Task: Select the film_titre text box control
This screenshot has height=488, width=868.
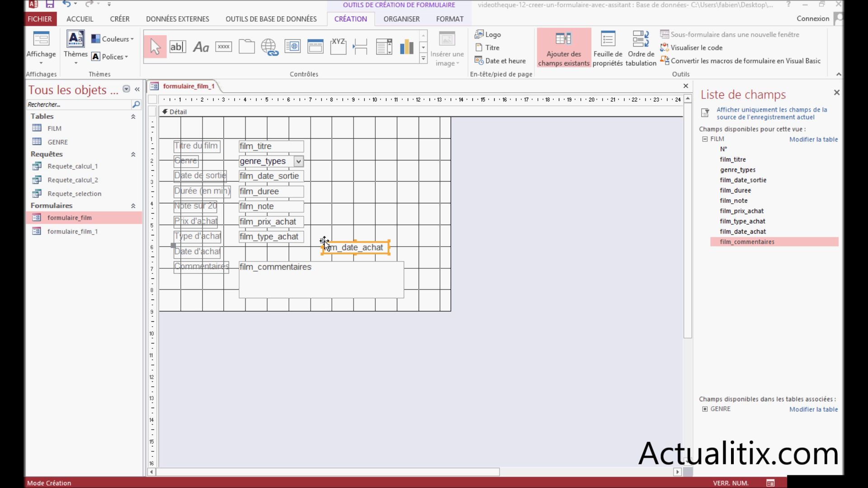Action: tap(271, 146)
